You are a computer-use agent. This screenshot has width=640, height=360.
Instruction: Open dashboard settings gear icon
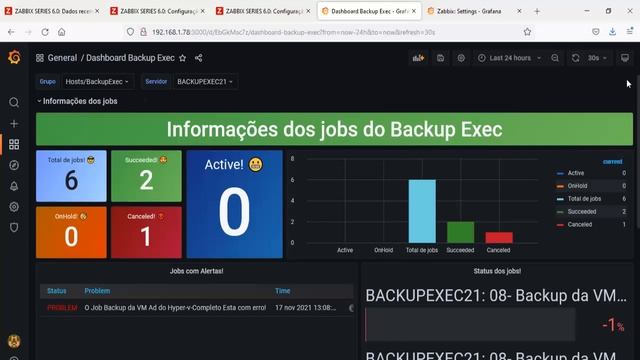(461, 58)
